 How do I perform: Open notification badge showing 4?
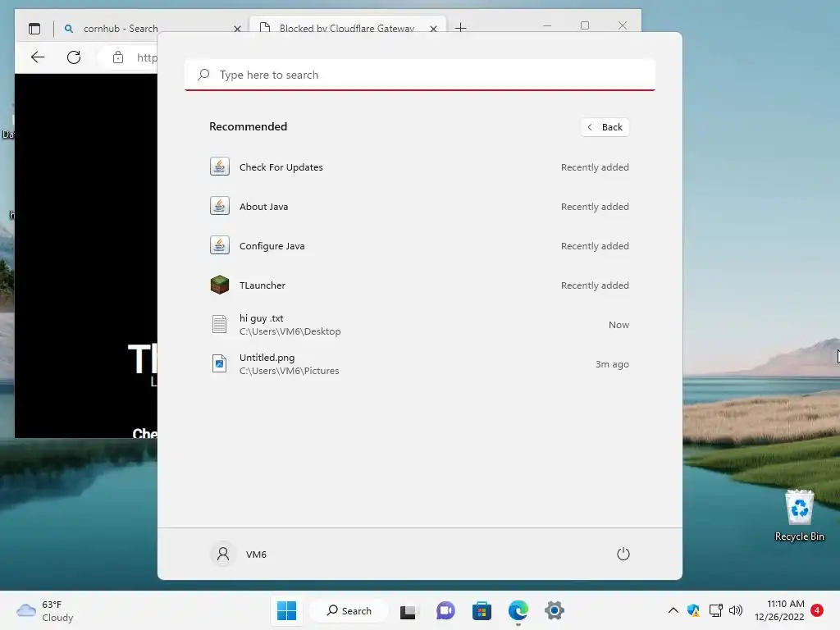(817, 609)
